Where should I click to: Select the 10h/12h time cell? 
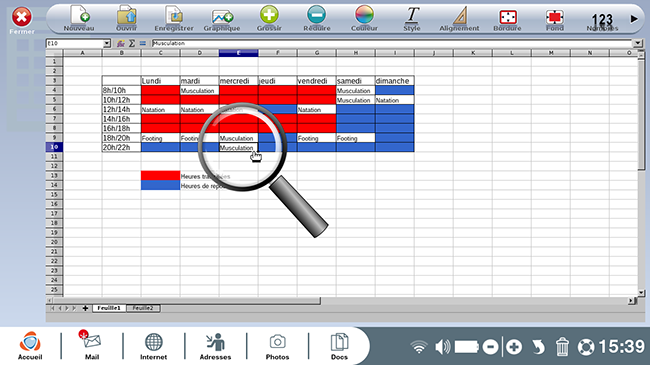[121, 100]
